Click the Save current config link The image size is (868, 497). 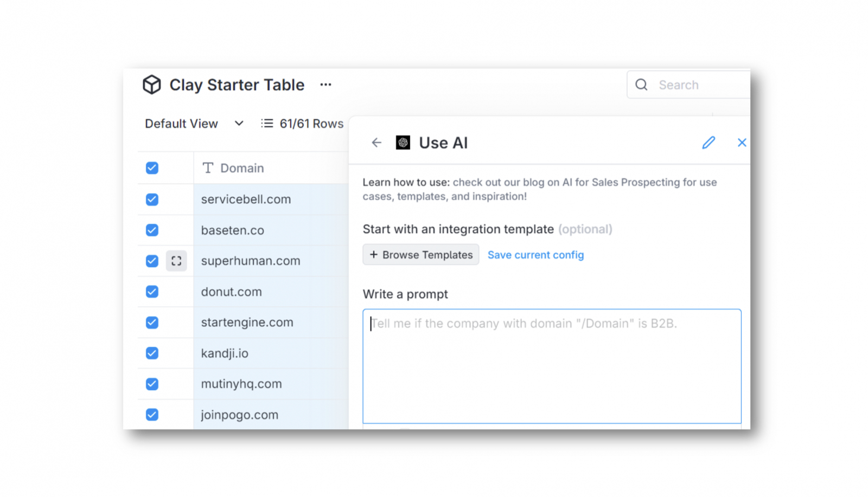[535, 255]
